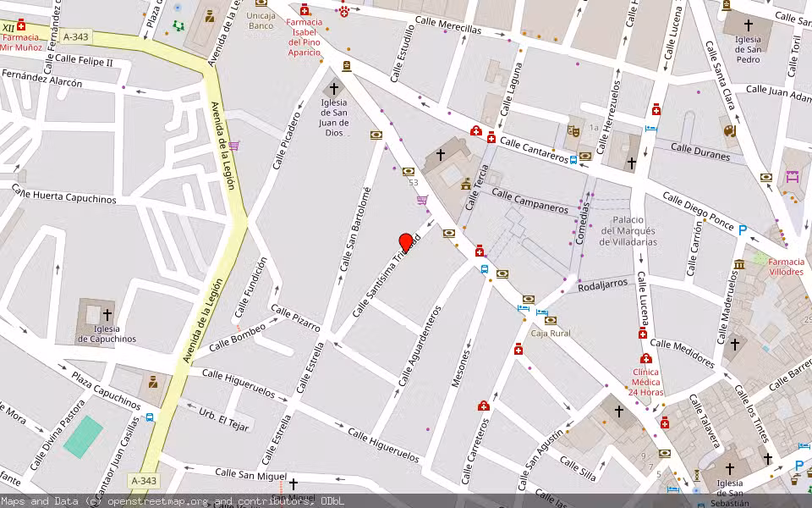Select the Caja Rural bank icon
The image size is (812, 508).
[x=551, y=320]
